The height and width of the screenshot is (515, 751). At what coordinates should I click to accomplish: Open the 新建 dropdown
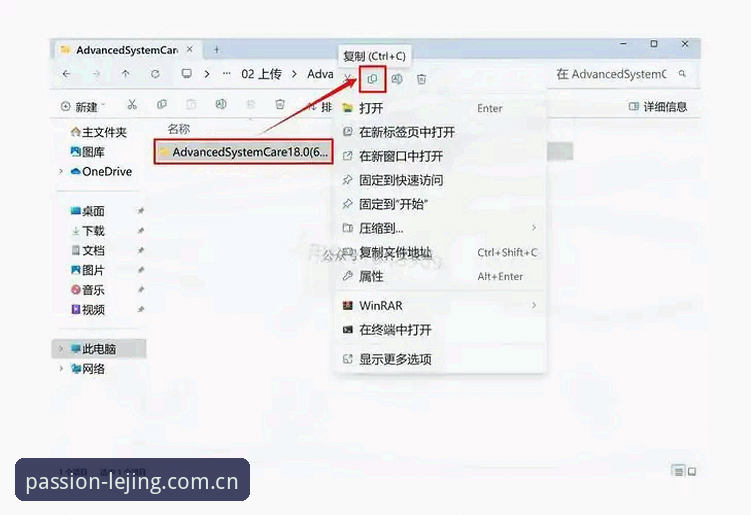(x=82, y=106)
